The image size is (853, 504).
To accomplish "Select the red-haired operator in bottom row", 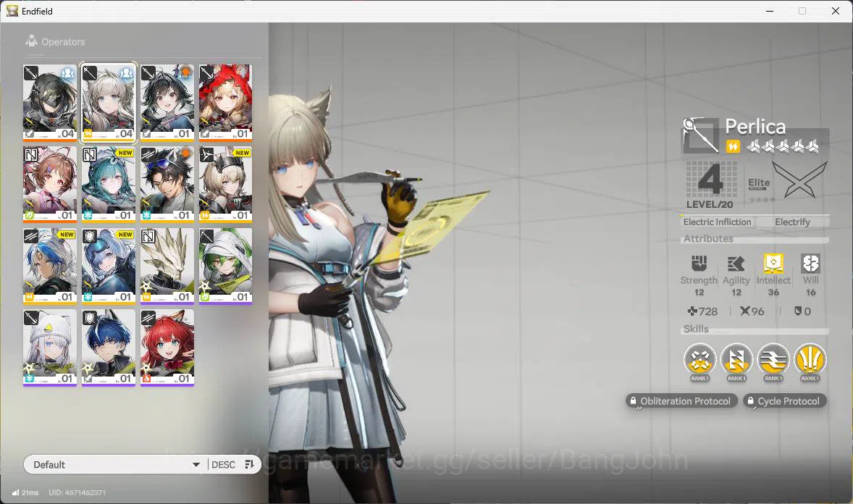I will 167,348.
